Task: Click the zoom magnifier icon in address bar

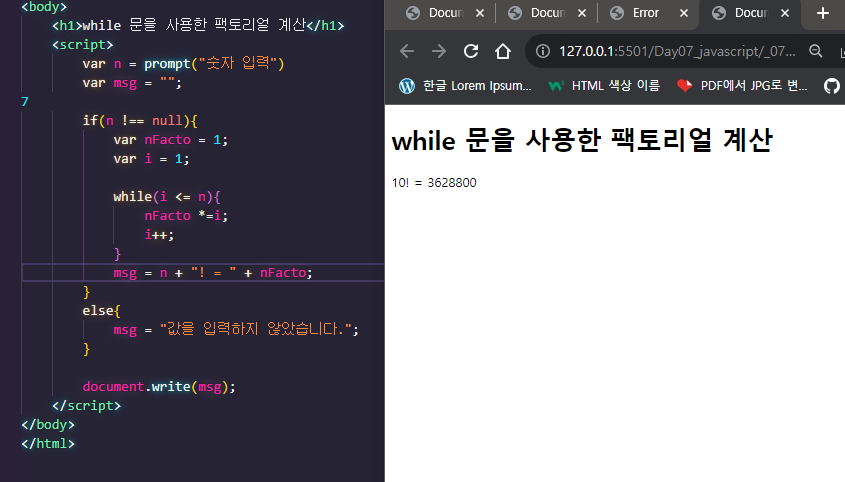Action: coord(816,51)
